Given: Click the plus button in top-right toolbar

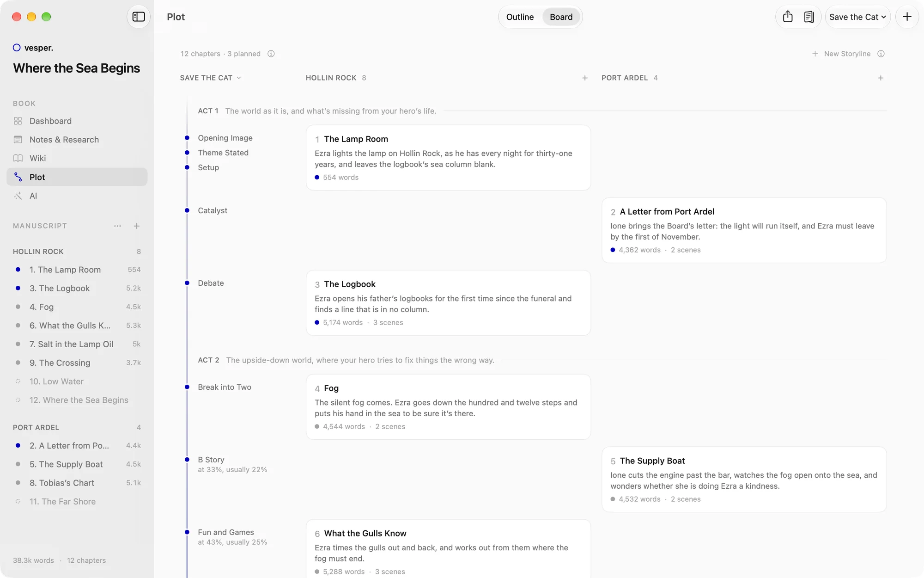Looking at the screenshot, I should click(907, 17).
